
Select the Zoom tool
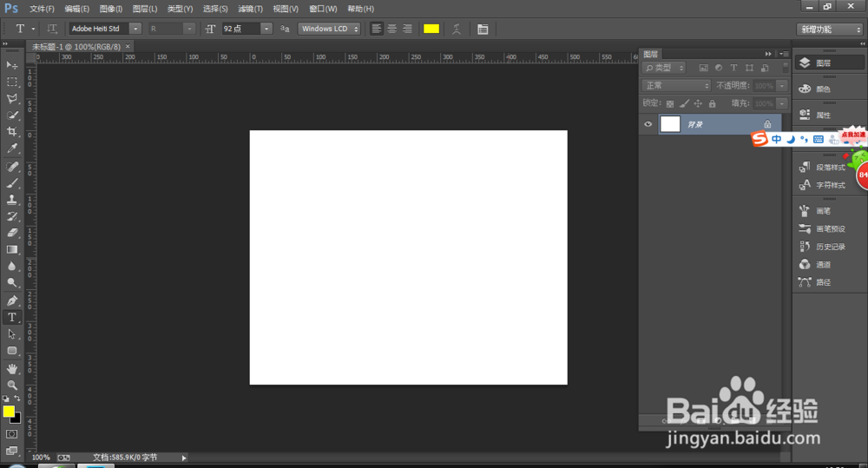[11, 385]
